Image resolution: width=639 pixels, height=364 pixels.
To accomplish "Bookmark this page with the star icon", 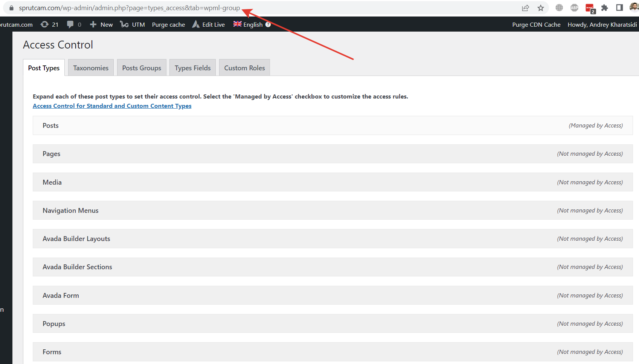I will [x=541, y=8].
